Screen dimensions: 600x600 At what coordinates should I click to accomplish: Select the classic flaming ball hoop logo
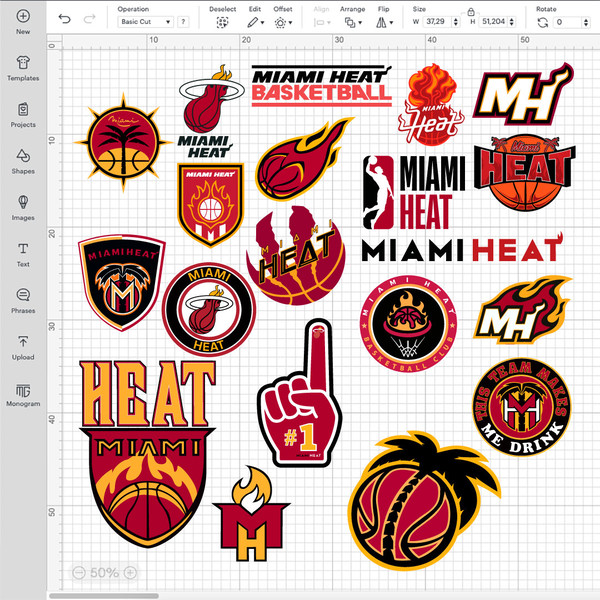[x=211, y=111]
